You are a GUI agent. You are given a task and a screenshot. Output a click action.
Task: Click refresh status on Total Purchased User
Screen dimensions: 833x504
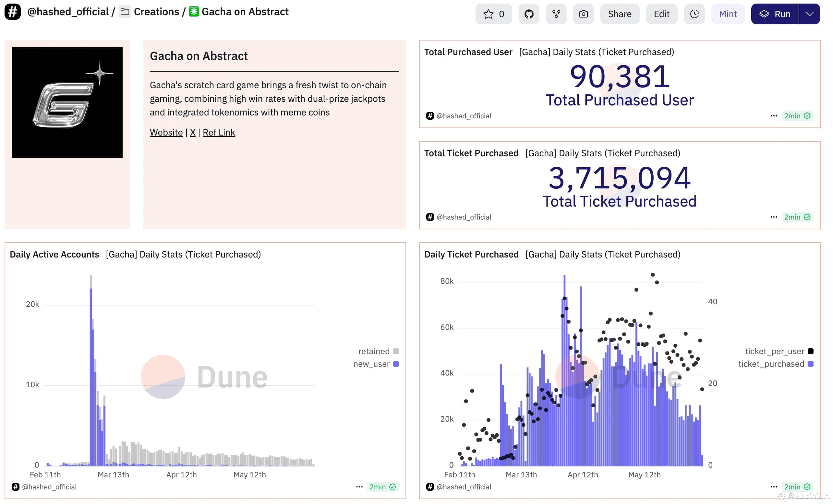797,116
